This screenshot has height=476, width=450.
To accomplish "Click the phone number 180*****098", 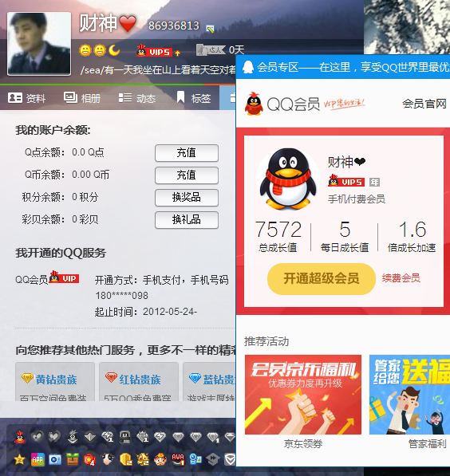I will 121,296.
